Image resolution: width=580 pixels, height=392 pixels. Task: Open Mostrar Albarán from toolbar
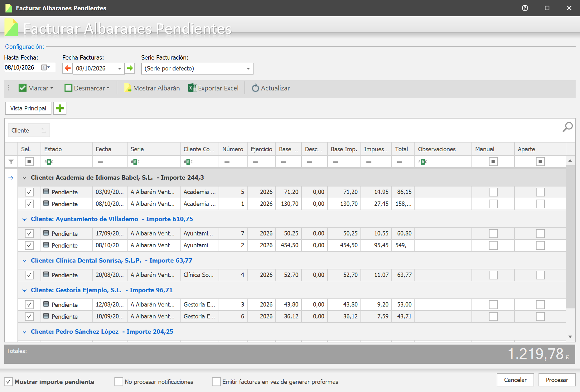coord(152,88)
